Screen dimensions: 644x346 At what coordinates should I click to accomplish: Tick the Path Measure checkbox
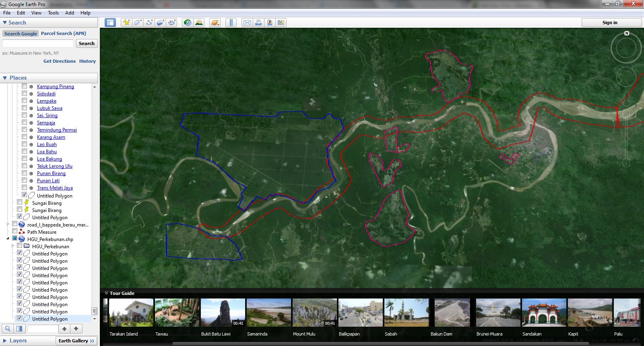tap(15, 231)
